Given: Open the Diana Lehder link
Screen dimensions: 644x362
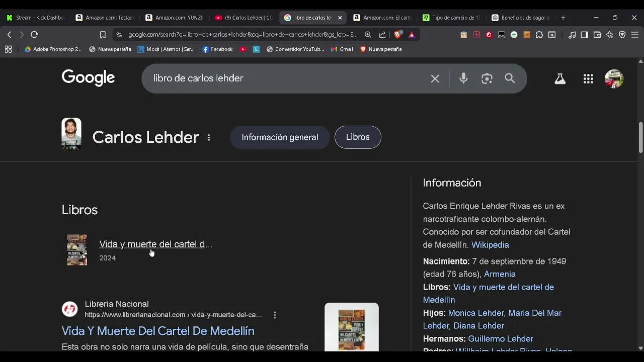Looking at the screenshot, I should tap(478, 326).
